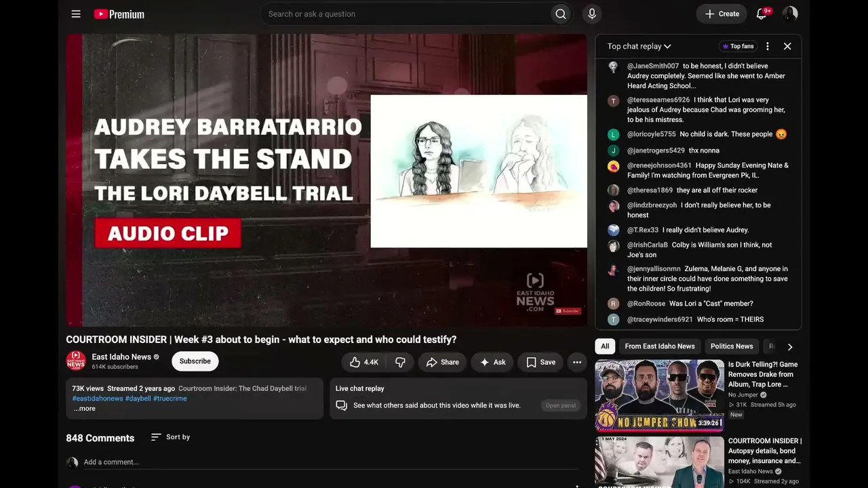Click the #daybell hashtag
The height and width of the screenshot is (488, 868).
pyautogui.click(x=138, y=399)
